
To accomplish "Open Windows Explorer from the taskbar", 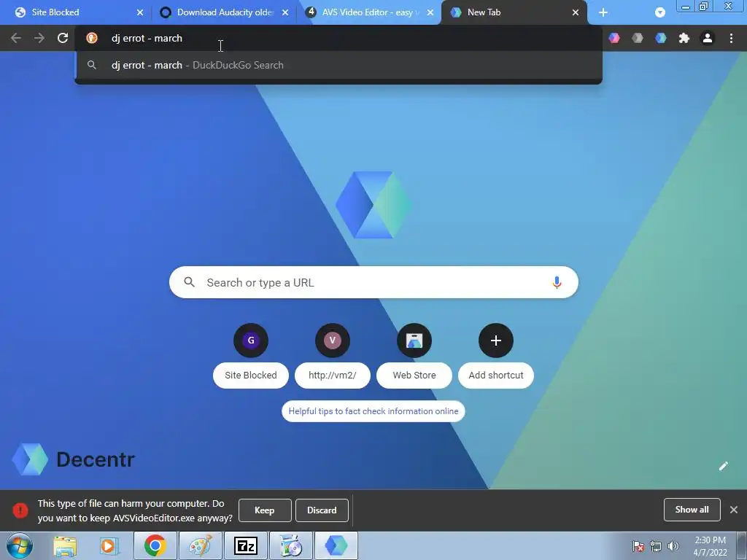I will pos(65,545).
